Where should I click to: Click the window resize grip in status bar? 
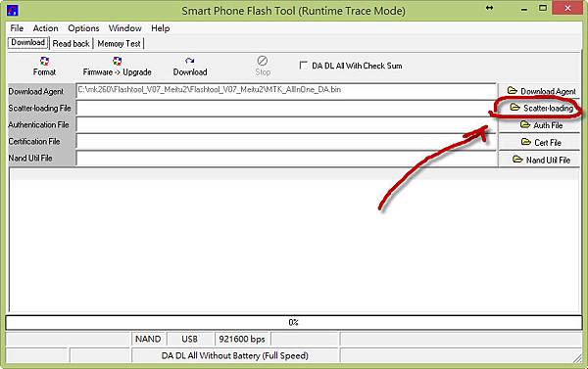click(577, 358)
